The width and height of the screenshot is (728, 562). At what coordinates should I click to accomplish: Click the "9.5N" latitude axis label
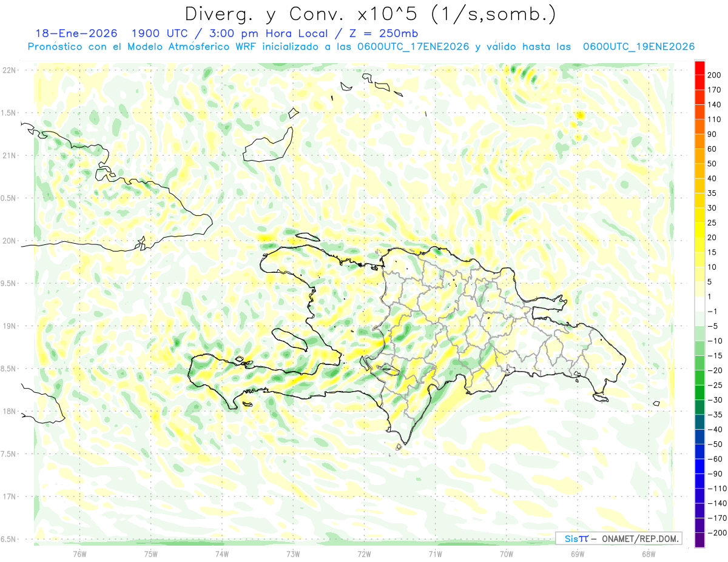tap(8, 284)
